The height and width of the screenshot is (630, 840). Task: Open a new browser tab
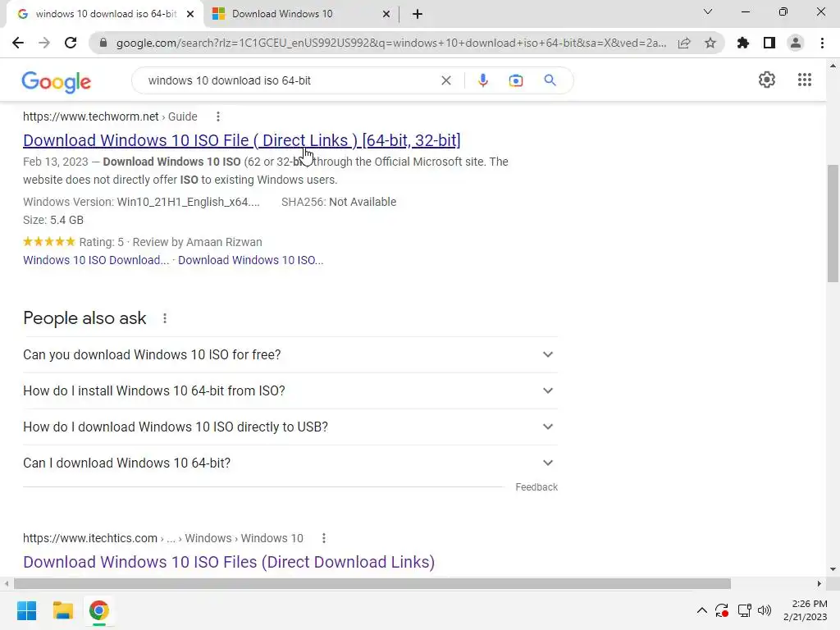point(418,15)
